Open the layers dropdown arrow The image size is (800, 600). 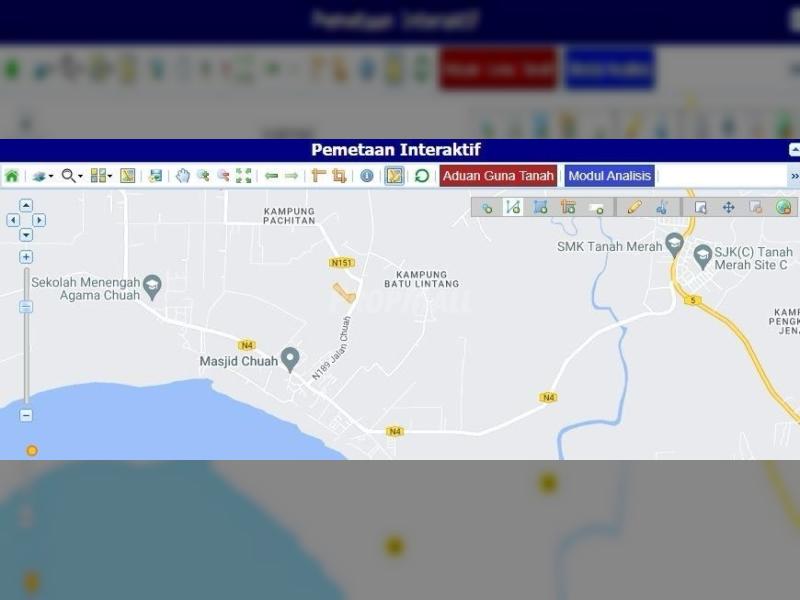pos(51,177)
